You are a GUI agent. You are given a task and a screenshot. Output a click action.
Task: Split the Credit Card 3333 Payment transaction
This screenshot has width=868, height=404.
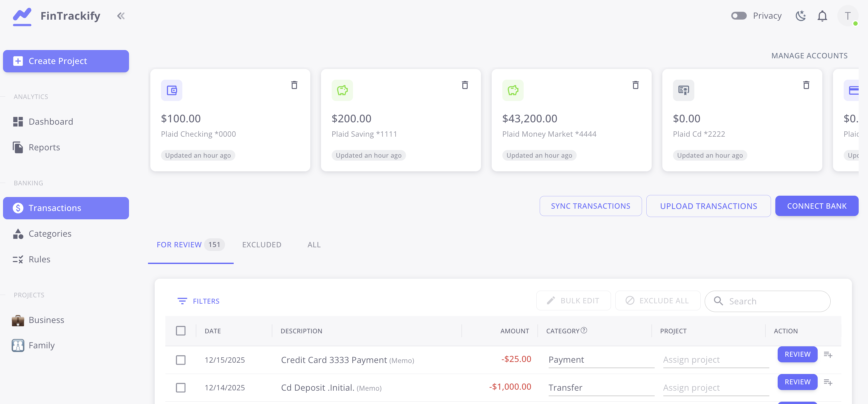[828, 354]
